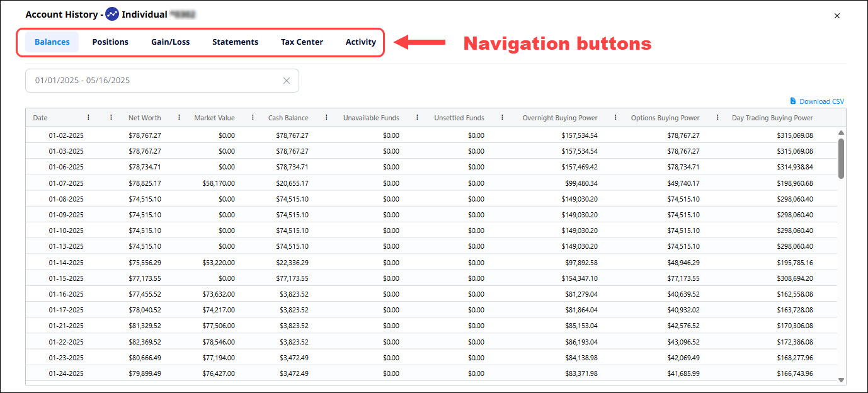Clear the selected date range filter
The height and width of the screenshot is (393, 868).
tap(287, 81)
